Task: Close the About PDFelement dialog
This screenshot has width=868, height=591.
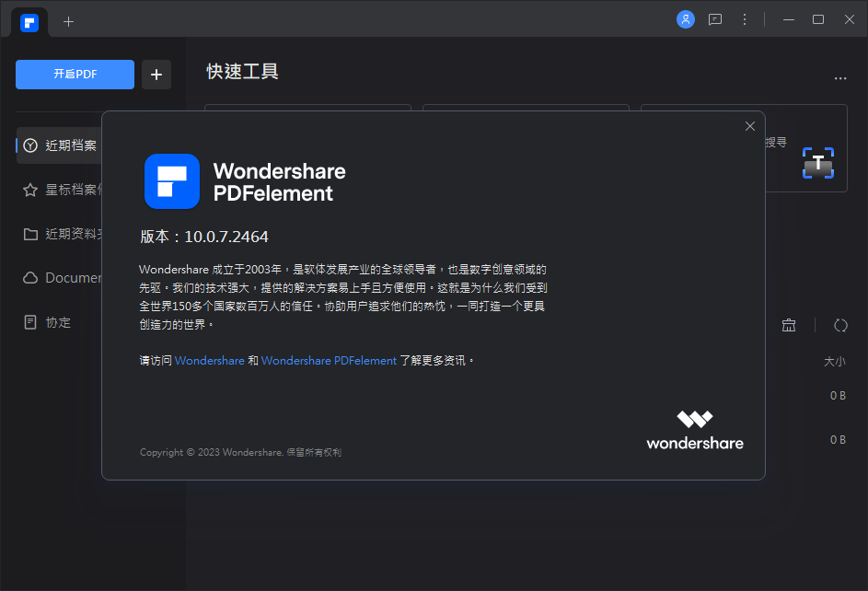Action: [749, 126]
